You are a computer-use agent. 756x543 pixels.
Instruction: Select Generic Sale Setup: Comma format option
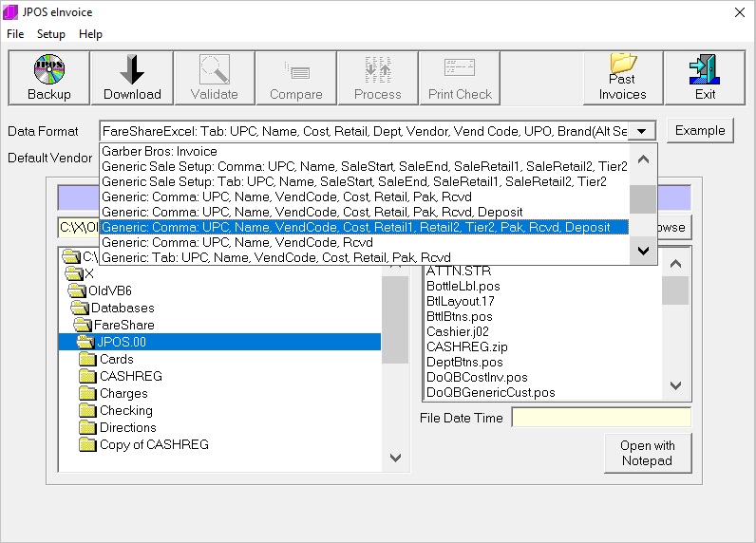364,166
